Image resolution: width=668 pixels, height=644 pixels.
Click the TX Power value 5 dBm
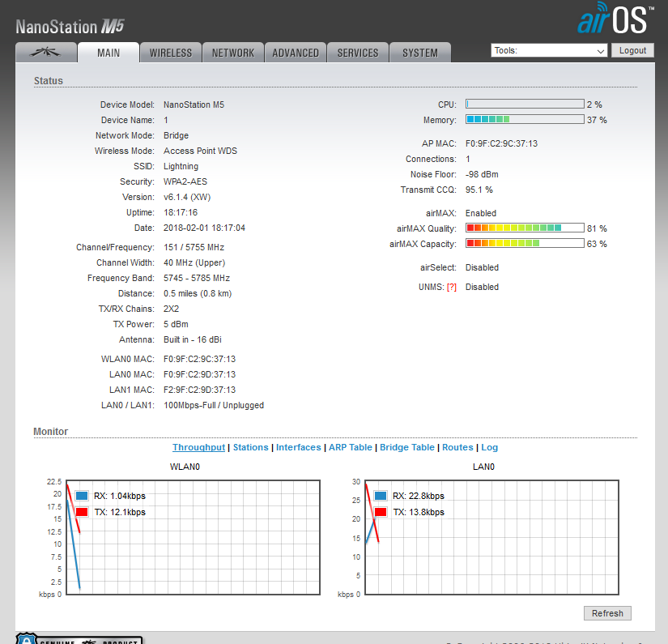pos(176,324)
